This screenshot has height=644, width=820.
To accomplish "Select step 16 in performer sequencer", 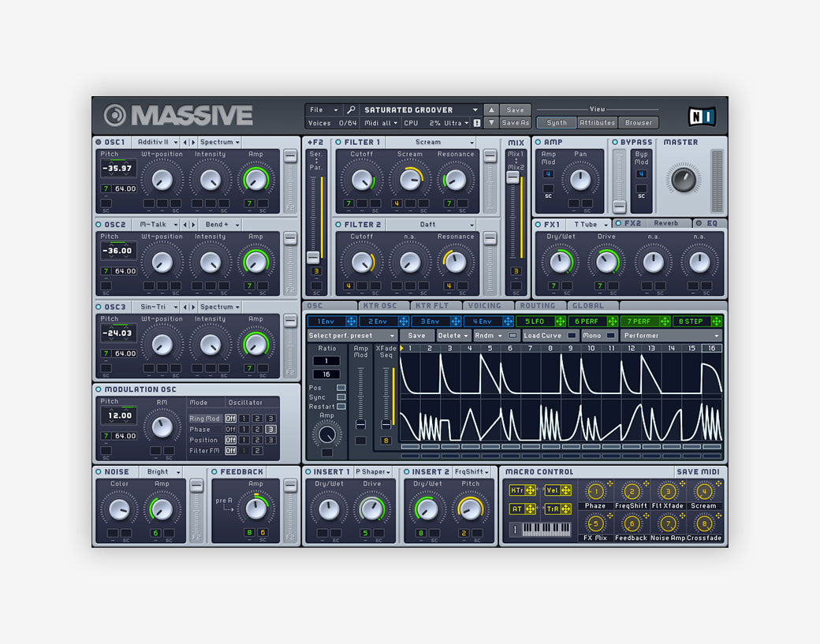I will click(x=712, y=348).
